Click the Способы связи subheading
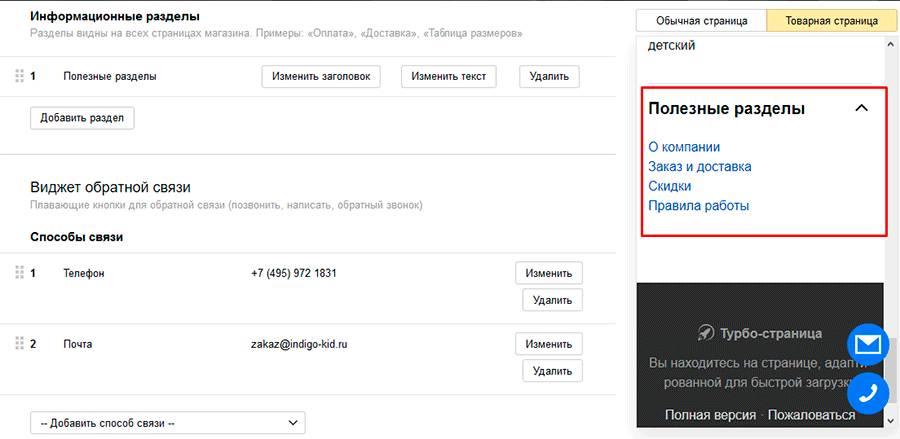Viewport: 900px width, 439px height. (76, 237)
